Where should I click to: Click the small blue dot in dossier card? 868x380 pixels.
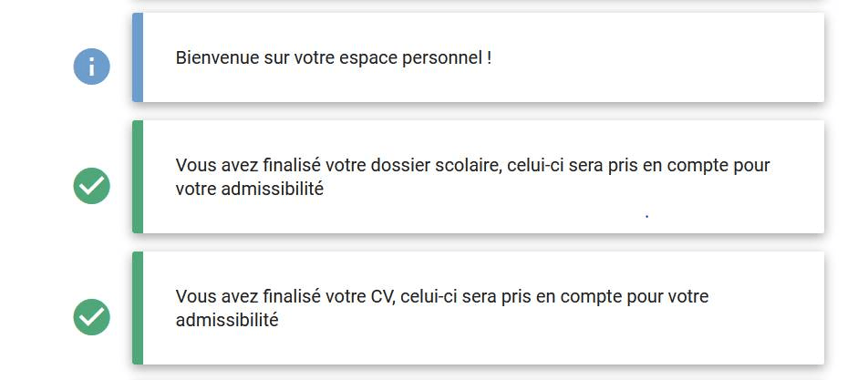(646, 216)
